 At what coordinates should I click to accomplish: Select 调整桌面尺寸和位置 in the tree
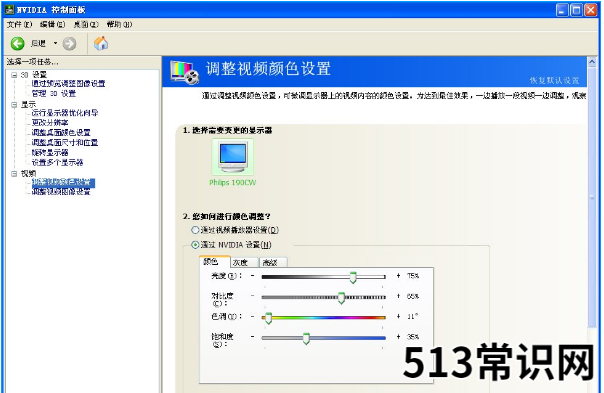click(x=65, y=143)
